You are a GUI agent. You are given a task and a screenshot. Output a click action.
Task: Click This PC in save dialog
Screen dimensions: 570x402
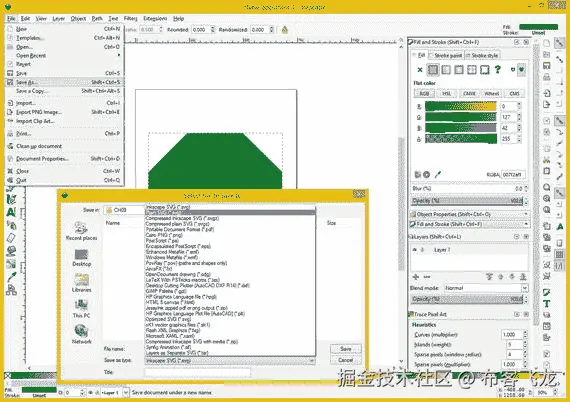tap(81, 309)
